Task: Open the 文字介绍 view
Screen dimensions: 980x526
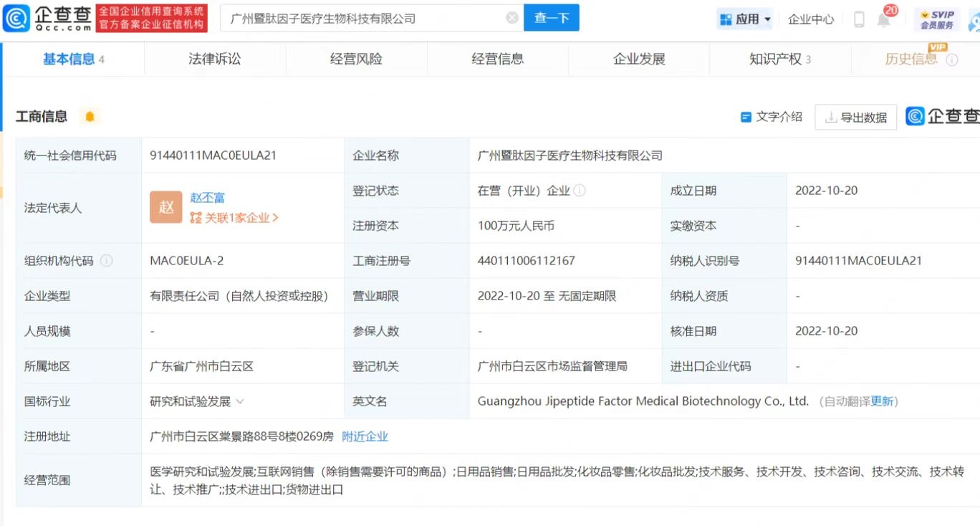Action: pyautogui.click(x=772, y=117)
